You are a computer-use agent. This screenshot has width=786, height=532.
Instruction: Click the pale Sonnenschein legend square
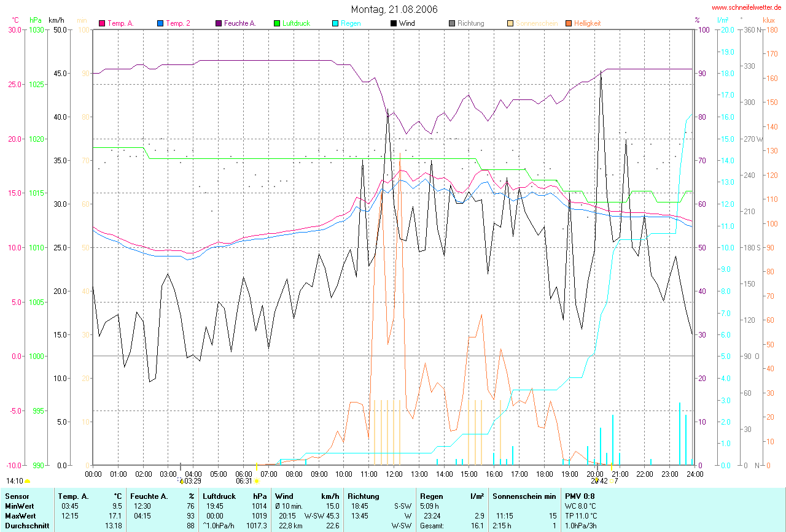pos(510,23)
